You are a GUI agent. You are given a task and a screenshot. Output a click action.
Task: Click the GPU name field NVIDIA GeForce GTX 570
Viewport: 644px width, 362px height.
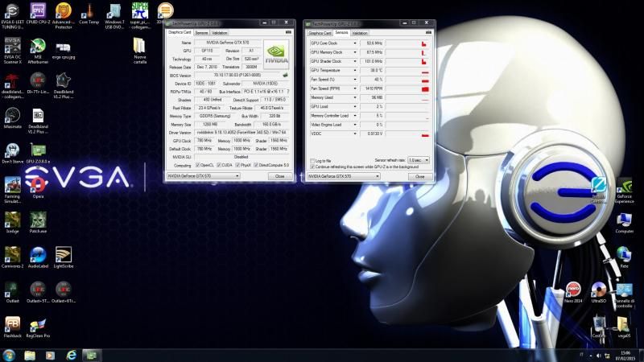(228, 43)
